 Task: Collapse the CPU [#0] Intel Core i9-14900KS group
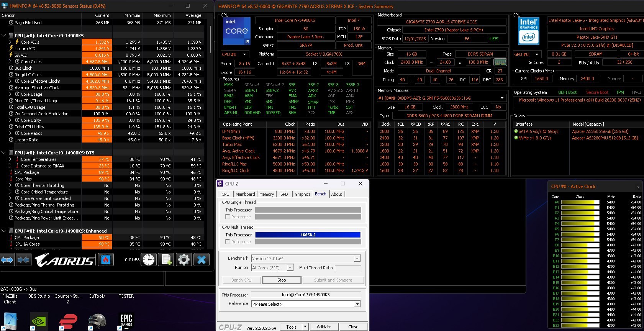4,35
